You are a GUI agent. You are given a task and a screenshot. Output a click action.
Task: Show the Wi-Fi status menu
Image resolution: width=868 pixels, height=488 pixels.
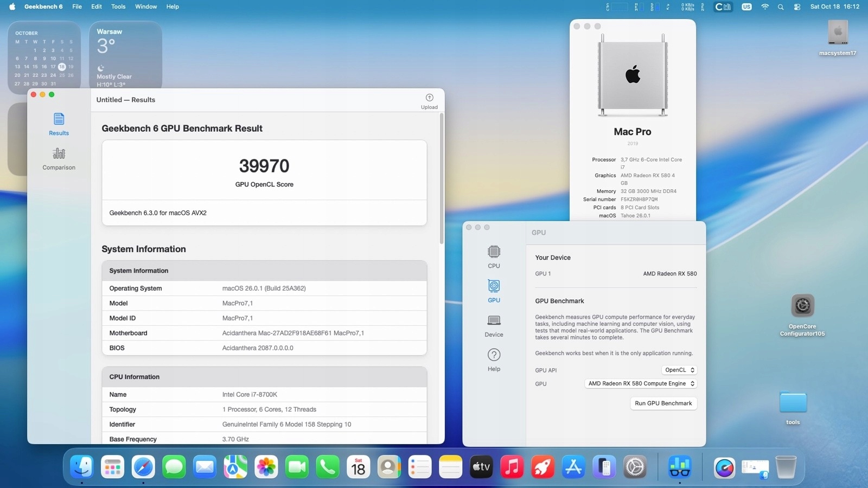click(765, 7)
